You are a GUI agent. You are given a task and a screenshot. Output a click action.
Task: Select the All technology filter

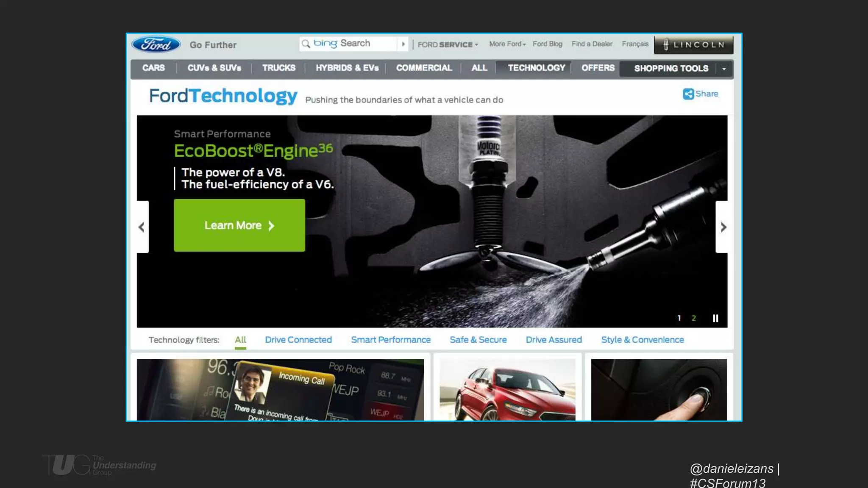click(x=240, y=340)
